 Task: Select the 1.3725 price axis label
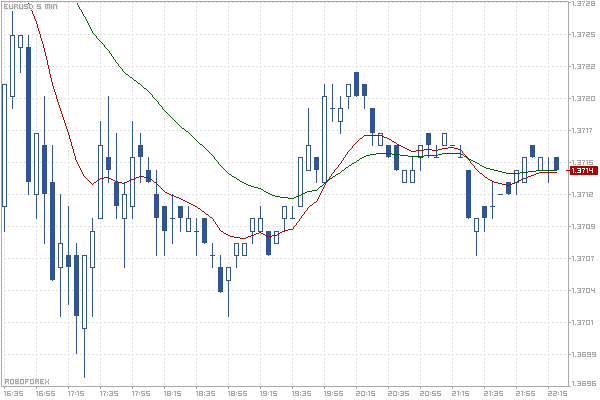point(584,34)
